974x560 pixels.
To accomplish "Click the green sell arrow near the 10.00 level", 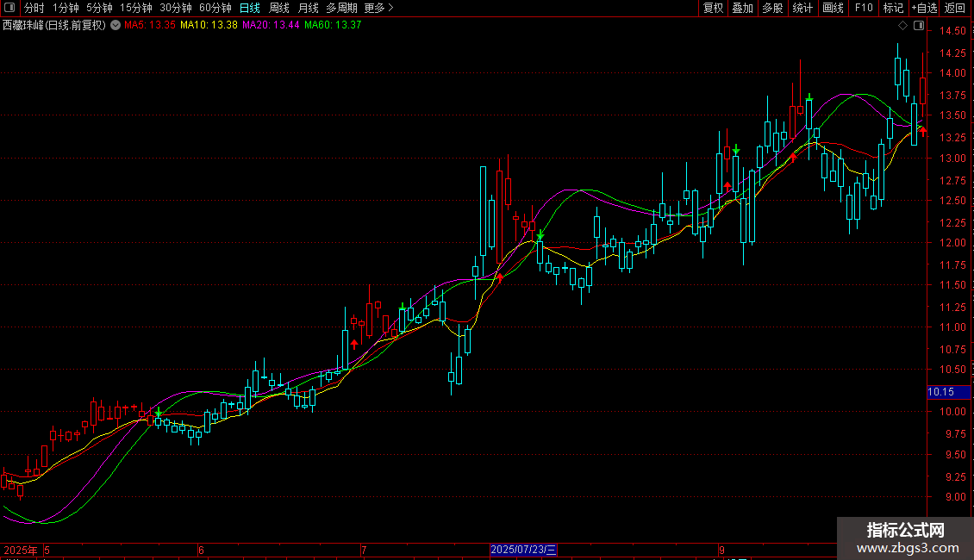I will [159, 412].
